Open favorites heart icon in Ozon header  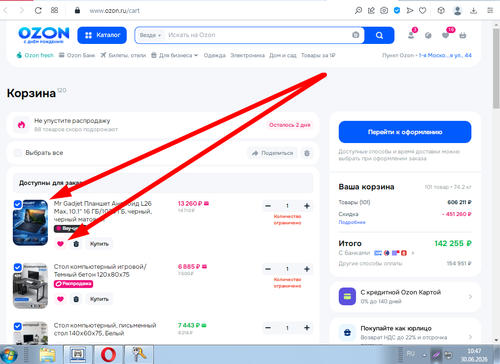[x=446, y=35]
